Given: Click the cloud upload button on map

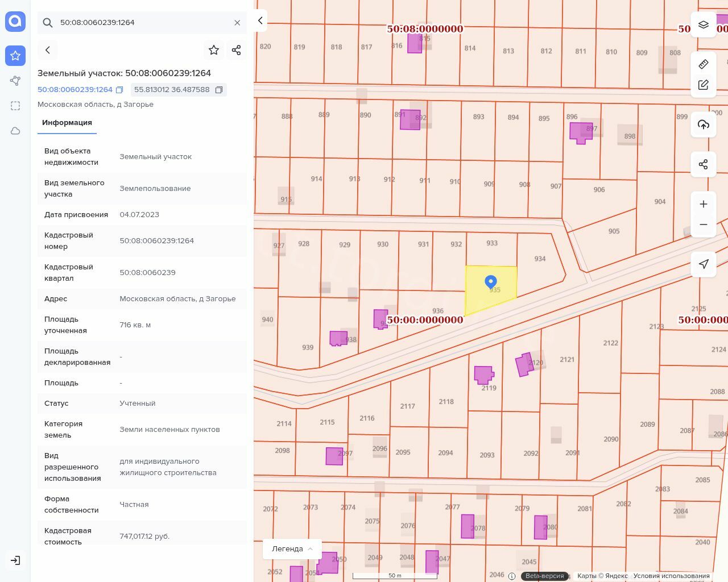Looking at the screenshot, I should [704, 124].
